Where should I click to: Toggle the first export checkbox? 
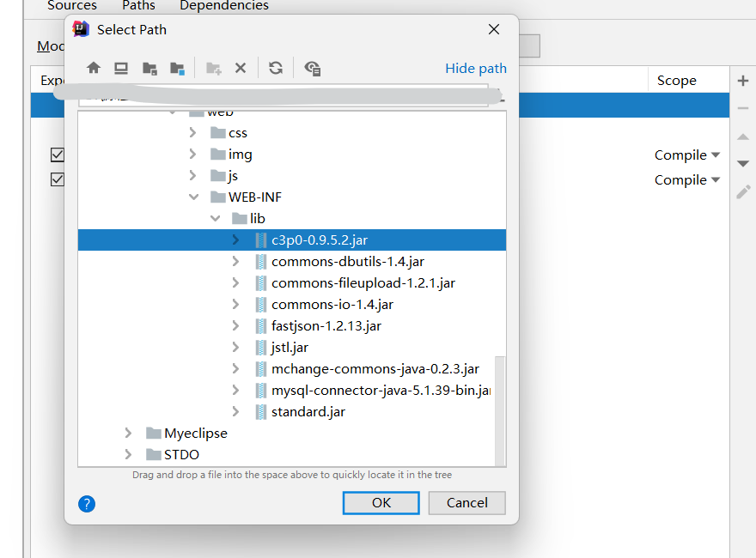click(x=57, y=155)
